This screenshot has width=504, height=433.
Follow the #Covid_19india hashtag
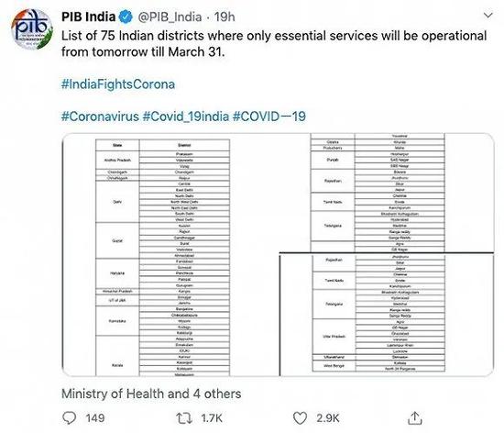click(x=186, y=117)
